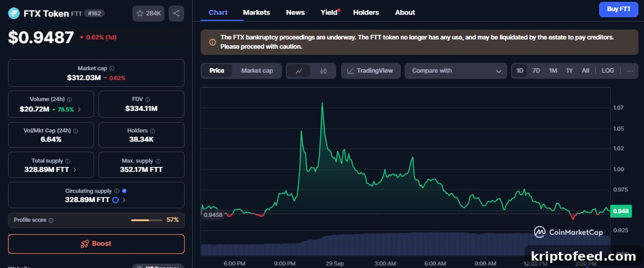Click the $0.9487 price text
Viewport: 644px width, 268px height.
coord(41,38)
